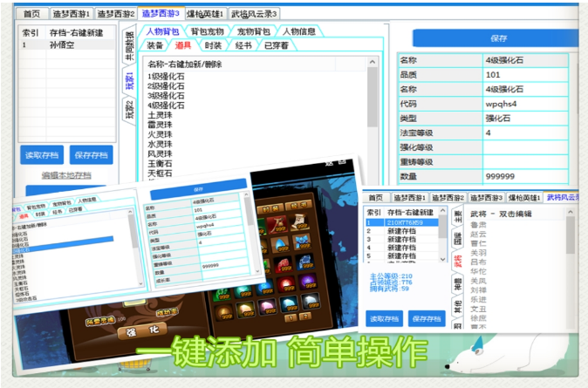Open 爆枪英雄1 tab in lower-right window
This screenshot has width=588, height=388.
[523, 198]
